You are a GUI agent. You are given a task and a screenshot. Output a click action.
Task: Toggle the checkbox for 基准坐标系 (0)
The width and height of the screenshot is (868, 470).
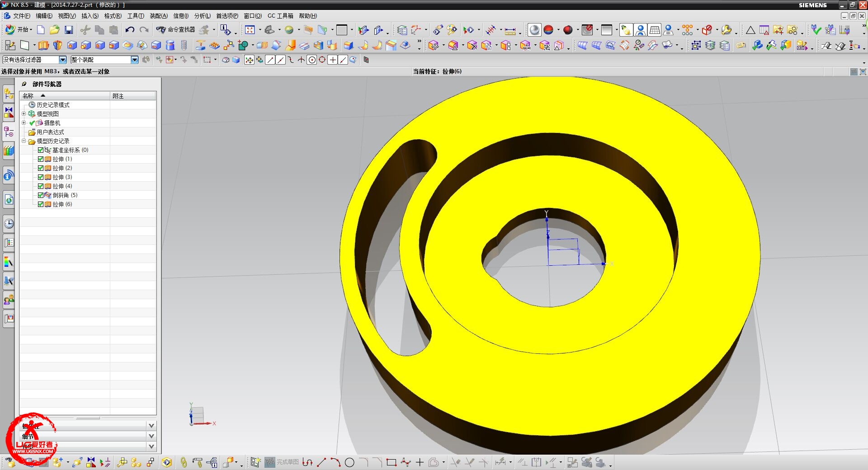[x=41, y=150]
